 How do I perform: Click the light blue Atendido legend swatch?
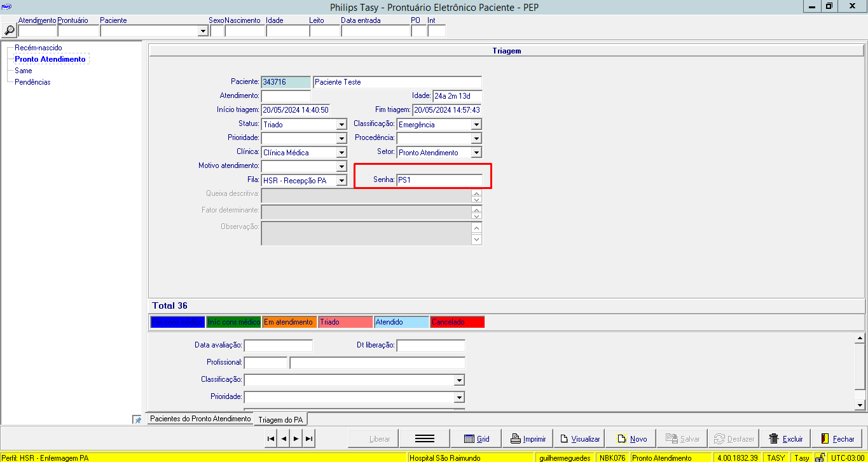click(401, 322)
